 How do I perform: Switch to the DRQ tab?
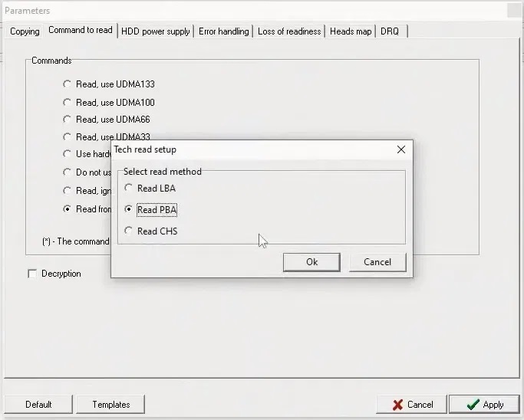point(390,31)
